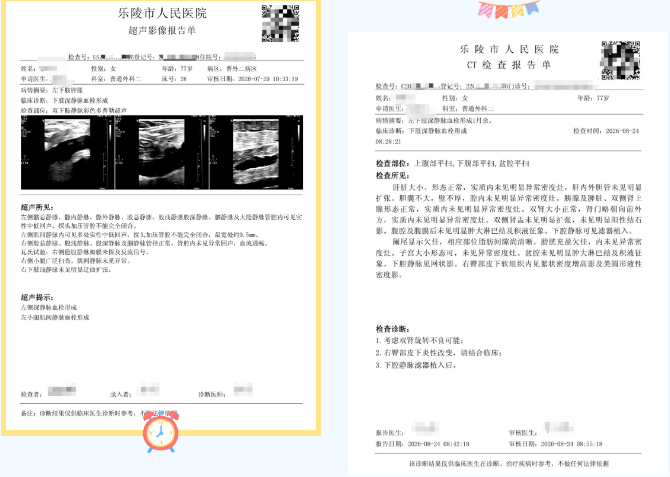Click the '报告医生:' label
The width and height of the screenshot is (670, 477).
[x=389, y=433]
